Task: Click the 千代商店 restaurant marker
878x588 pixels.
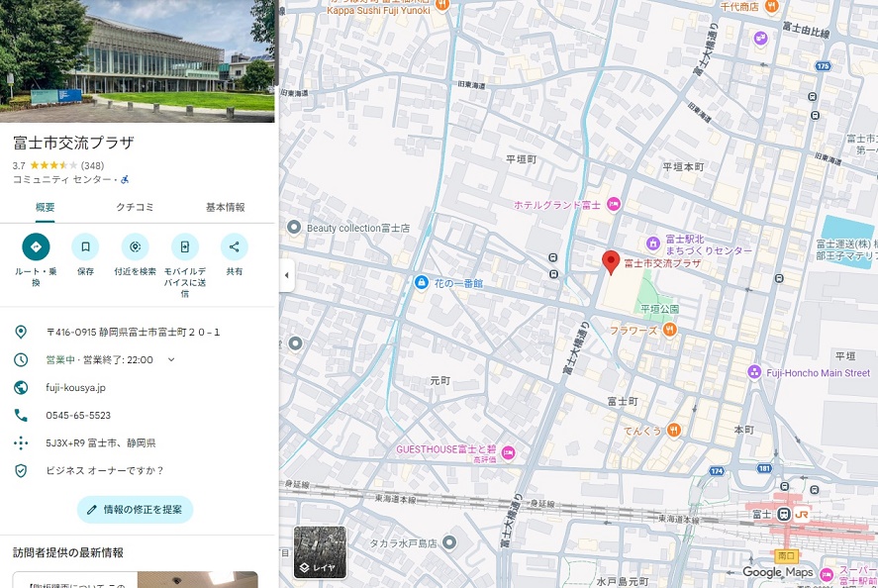Action: point(772,6)
